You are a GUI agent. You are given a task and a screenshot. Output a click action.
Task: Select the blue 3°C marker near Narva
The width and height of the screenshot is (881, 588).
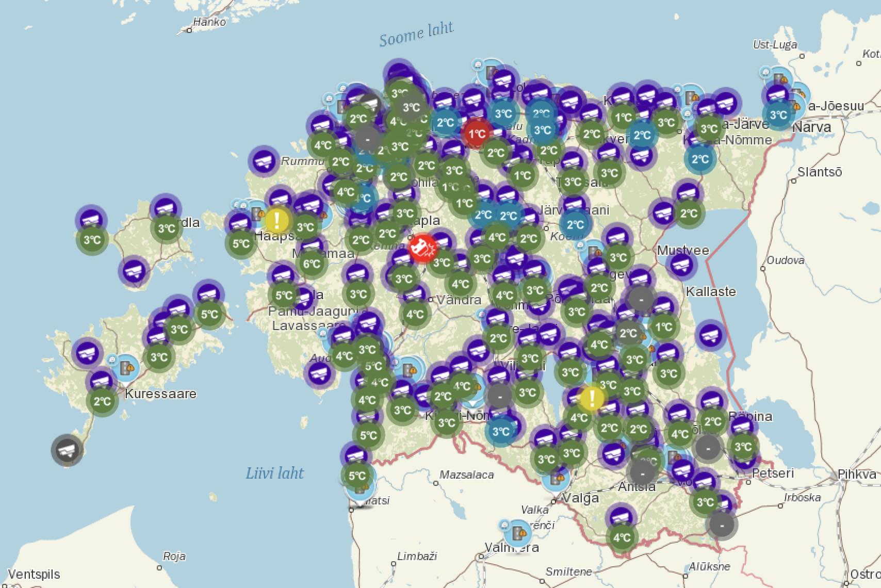(x=778, y=115)
